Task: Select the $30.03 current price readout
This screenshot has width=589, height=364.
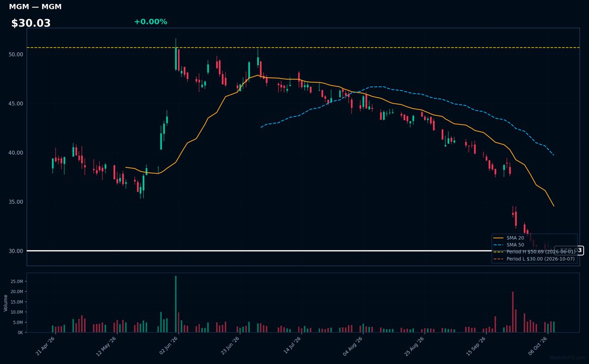Action: click(x=31, y=23)
